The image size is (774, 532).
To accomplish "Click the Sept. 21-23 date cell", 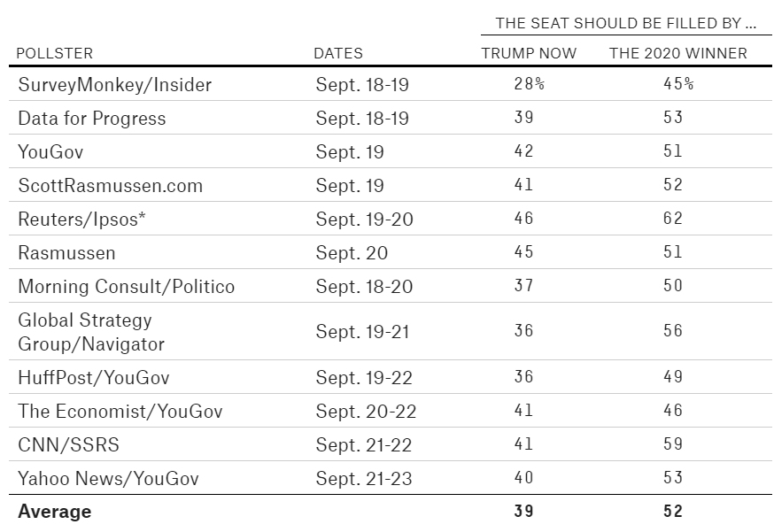I will click(x=364, y=478).
